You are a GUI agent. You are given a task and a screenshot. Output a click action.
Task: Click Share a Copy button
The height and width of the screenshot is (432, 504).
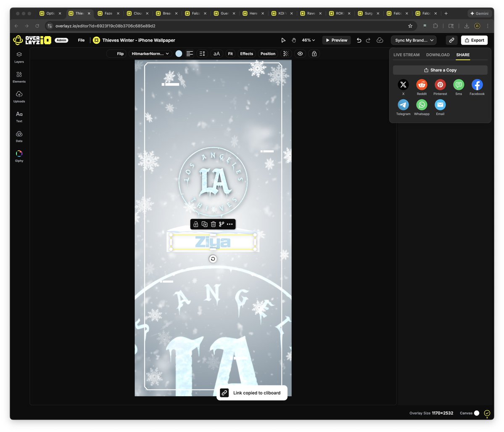[440, 70]
